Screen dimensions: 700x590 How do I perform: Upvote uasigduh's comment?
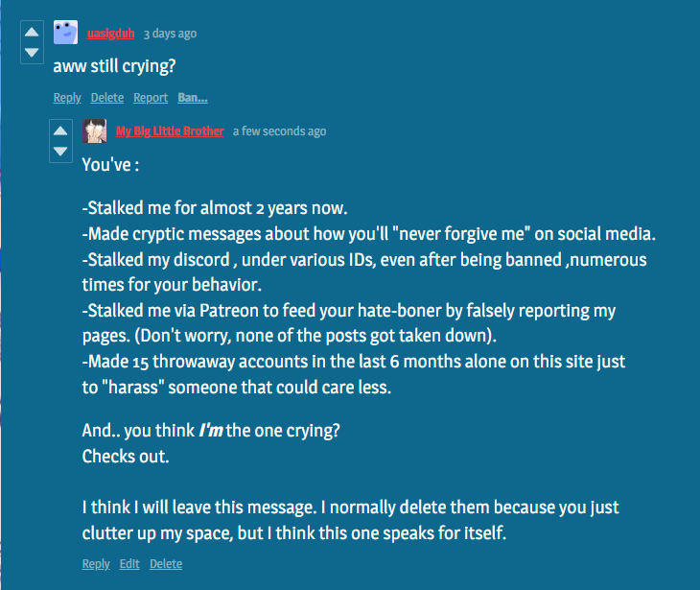point(32,33)
